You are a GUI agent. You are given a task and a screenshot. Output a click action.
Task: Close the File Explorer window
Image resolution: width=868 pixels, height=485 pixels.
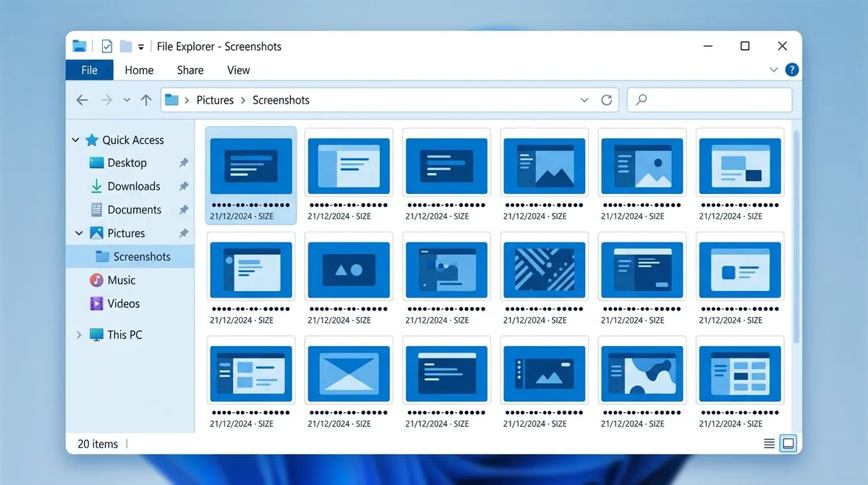click(x=782, y=46)
